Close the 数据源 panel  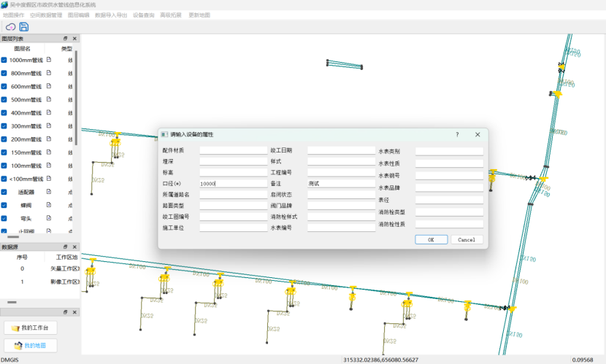74,247
